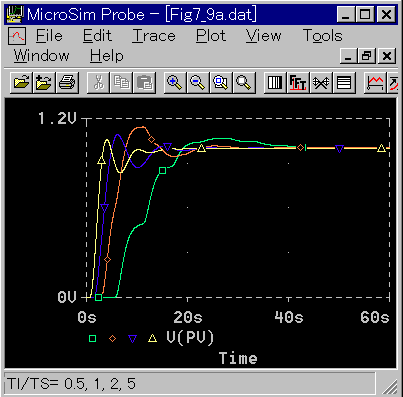Click the Zoom Area magnifier icon
403x397 pixels.
pyautogui.click(x=221, y=82)
